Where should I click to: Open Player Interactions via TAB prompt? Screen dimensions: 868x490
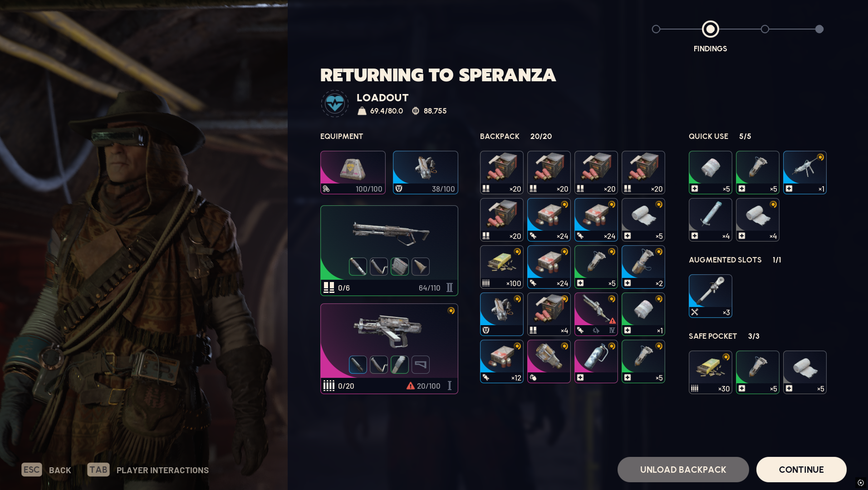tap(148, 470)
